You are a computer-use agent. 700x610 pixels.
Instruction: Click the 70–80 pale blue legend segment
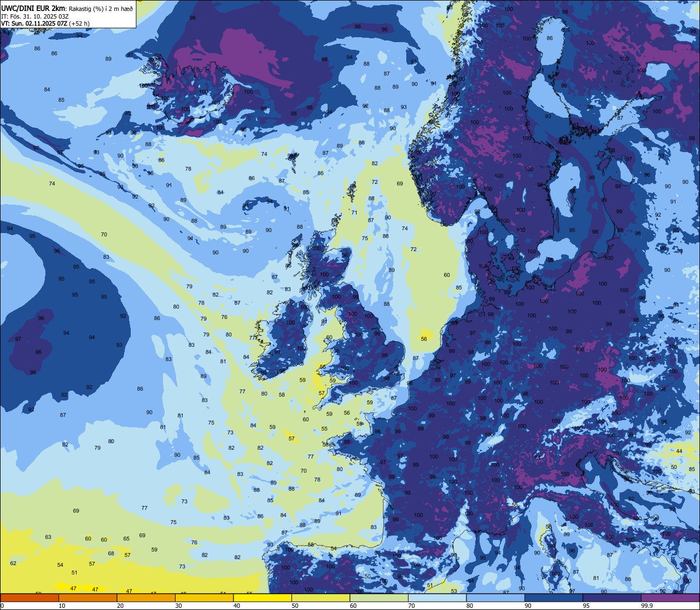[x=437, y=597]
